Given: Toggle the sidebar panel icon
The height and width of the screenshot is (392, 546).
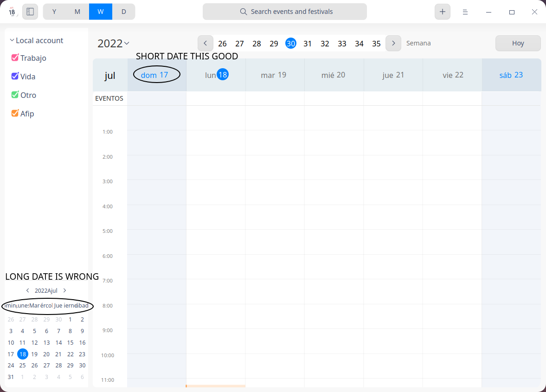Looking at the screenshot, I should tap(30, 12).
